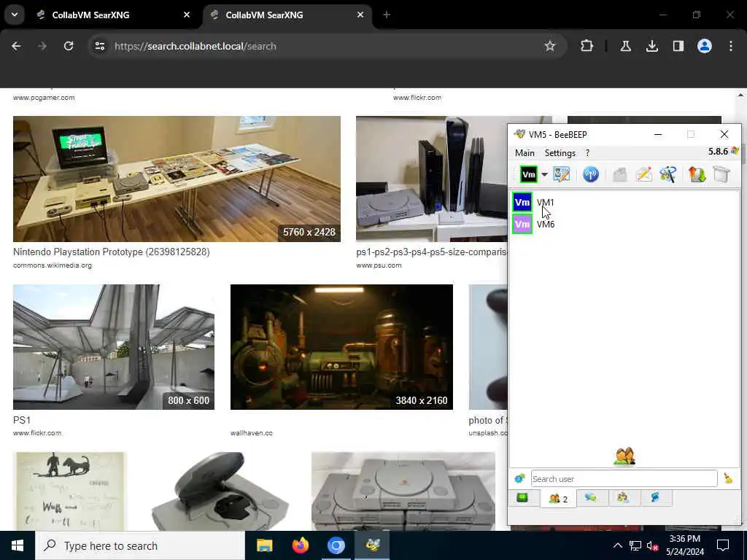Viewport: 747px width, 560px height.
Task: Open the 3840 x 2160 wallhaven machine image
Action: tap(341, 347)
